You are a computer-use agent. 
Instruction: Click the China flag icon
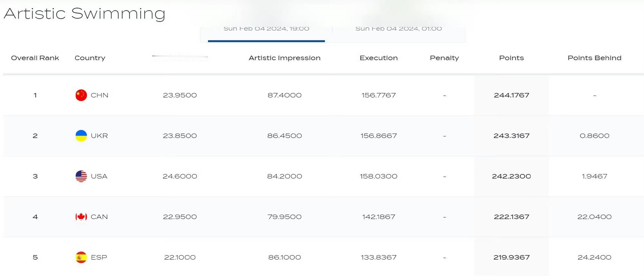click(x=81, y=95)
